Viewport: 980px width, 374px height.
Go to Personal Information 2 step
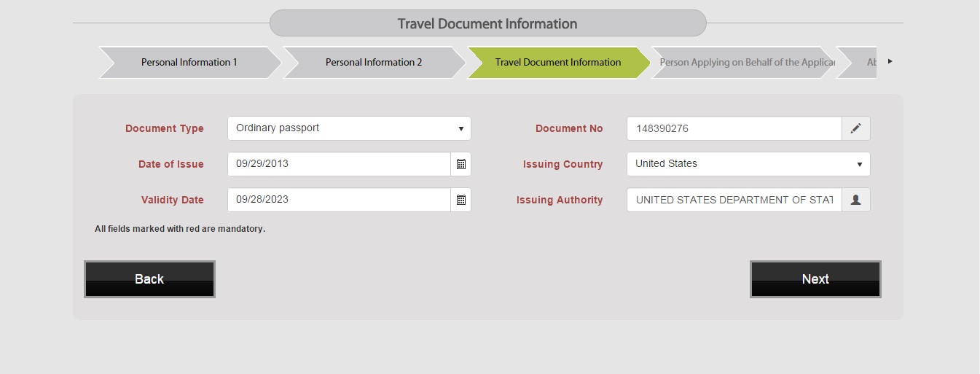(374, 62)
